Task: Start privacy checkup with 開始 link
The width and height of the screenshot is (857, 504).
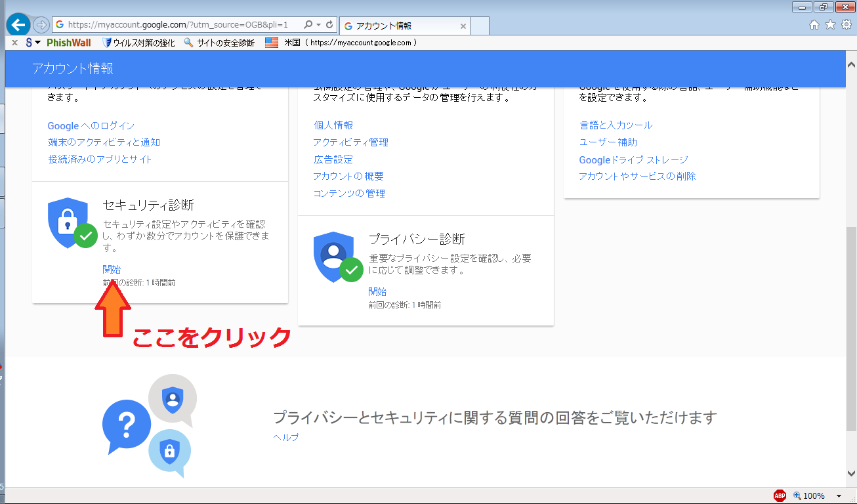Action: click(377, 291)
